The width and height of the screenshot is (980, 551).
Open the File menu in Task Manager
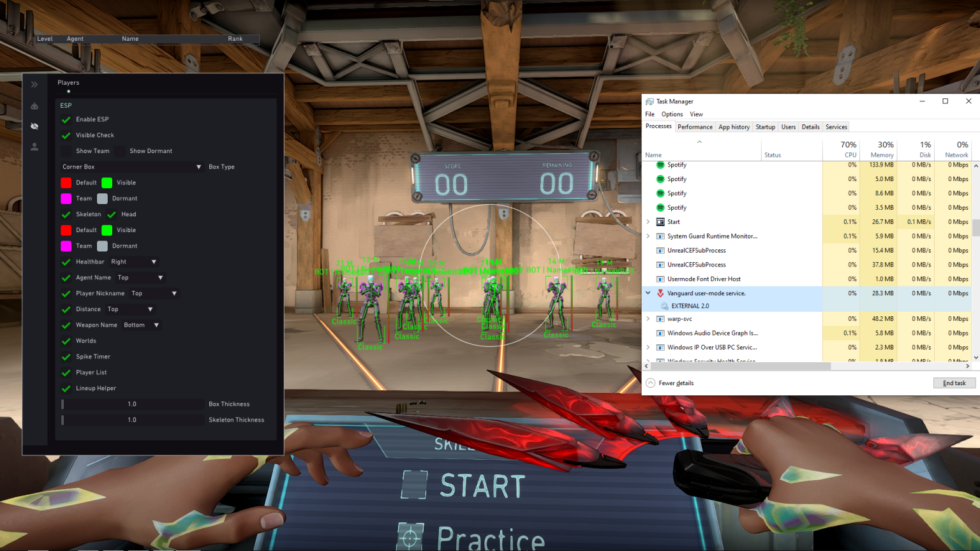click(650, 114)
